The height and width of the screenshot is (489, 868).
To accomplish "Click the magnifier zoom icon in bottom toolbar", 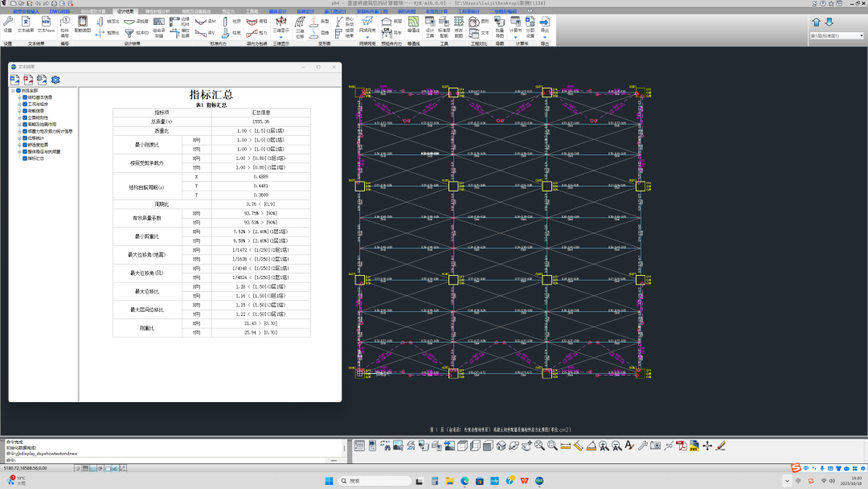I will click(552, 446).
